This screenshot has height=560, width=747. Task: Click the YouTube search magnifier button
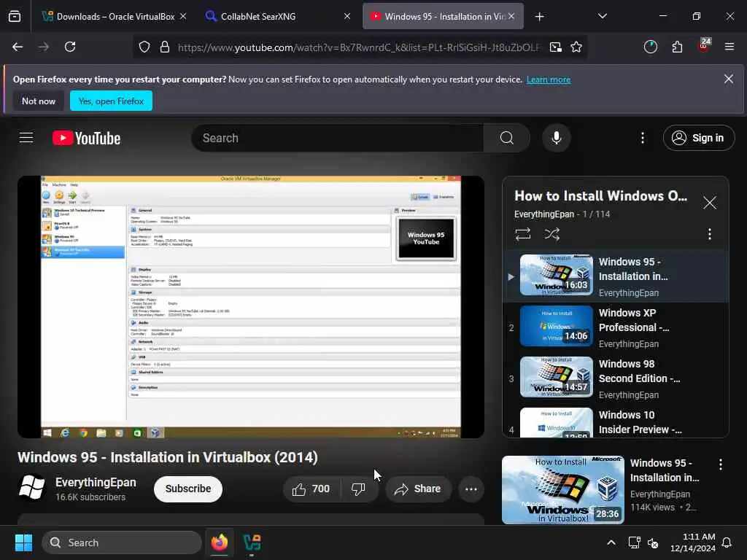(506, 138)
